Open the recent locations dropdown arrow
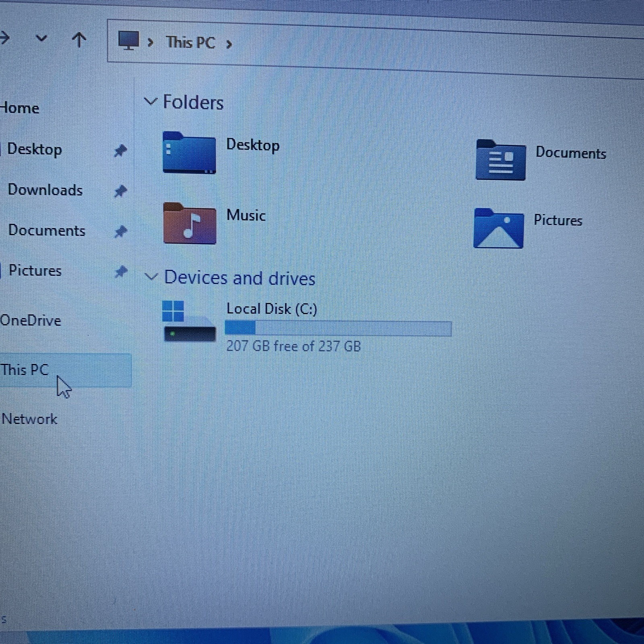Viewport: 644px width, 644px height. (x=41, y=39)
